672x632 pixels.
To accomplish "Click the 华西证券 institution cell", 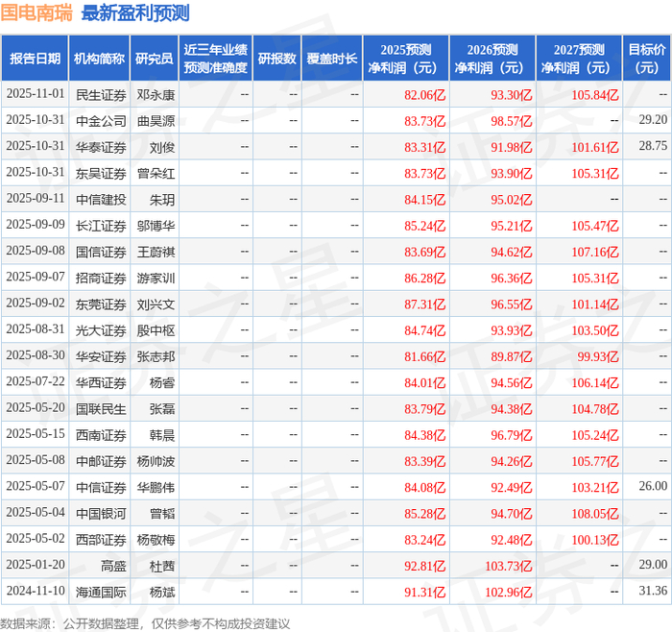I will pos(101,382).
